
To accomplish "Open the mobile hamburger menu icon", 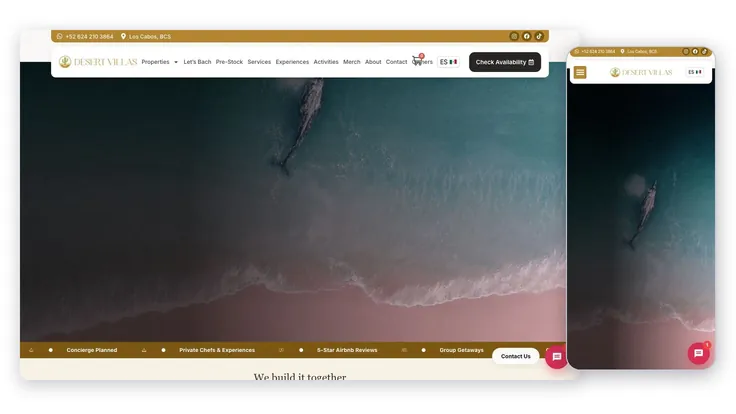I will point(580,72).
